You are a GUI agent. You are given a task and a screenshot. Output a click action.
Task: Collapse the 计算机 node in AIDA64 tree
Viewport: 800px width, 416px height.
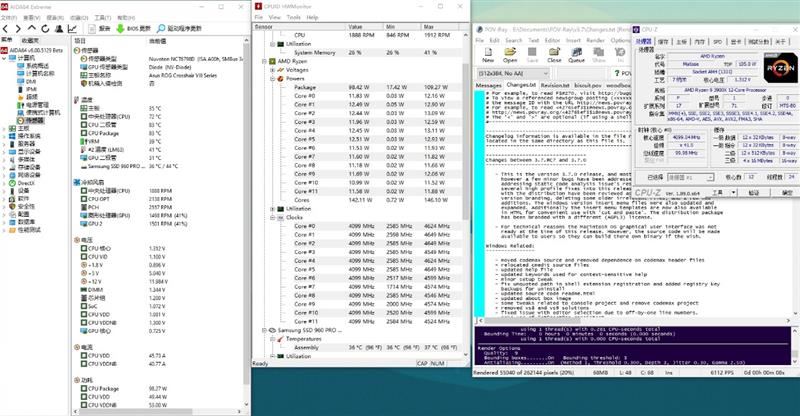pyautogui.click(x=4, y=58)
